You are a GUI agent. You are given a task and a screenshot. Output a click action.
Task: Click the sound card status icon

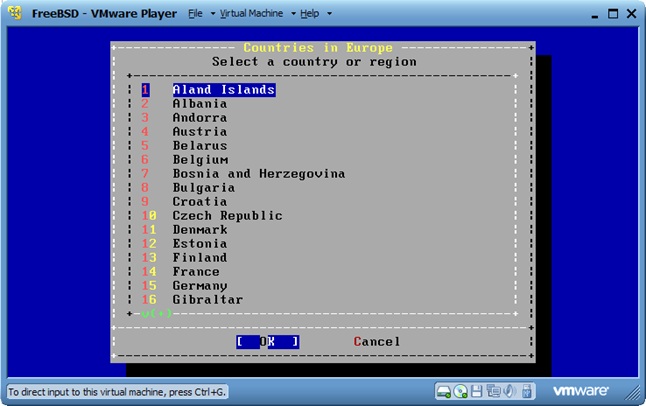click(508, 390)
